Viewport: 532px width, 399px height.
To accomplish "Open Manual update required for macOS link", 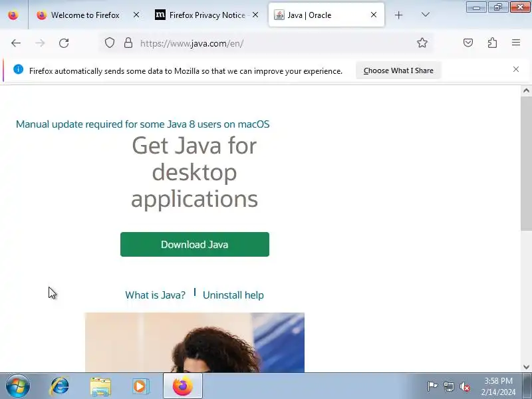I will click(x=142, y=124).
